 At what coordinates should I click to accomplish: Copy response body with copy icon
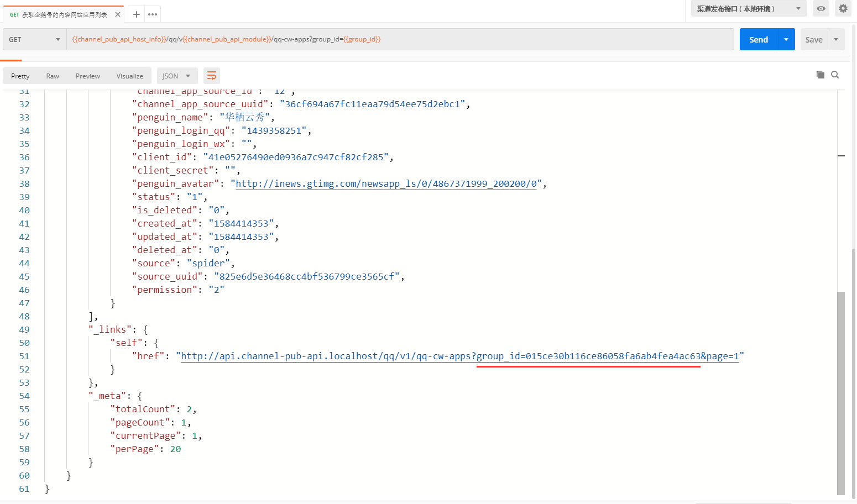[821, 75]
